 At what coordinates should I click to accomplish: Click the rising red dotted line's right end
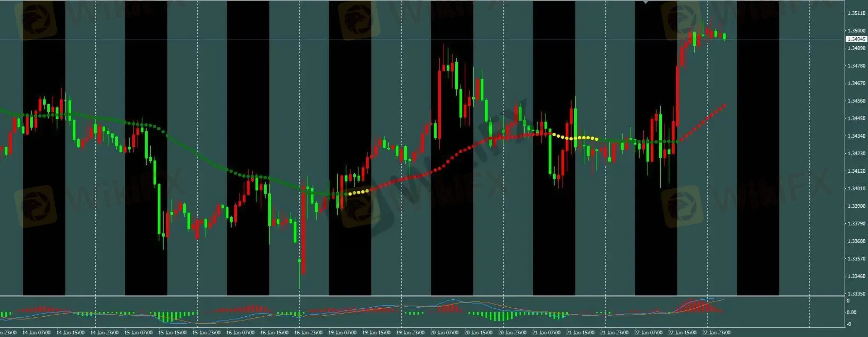724,106
